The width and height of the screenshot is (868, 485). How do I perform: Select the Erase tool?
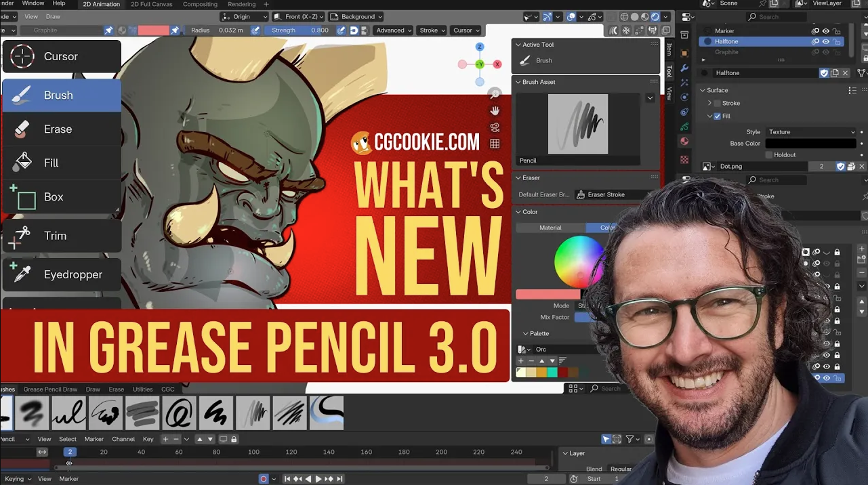(62, 129)
